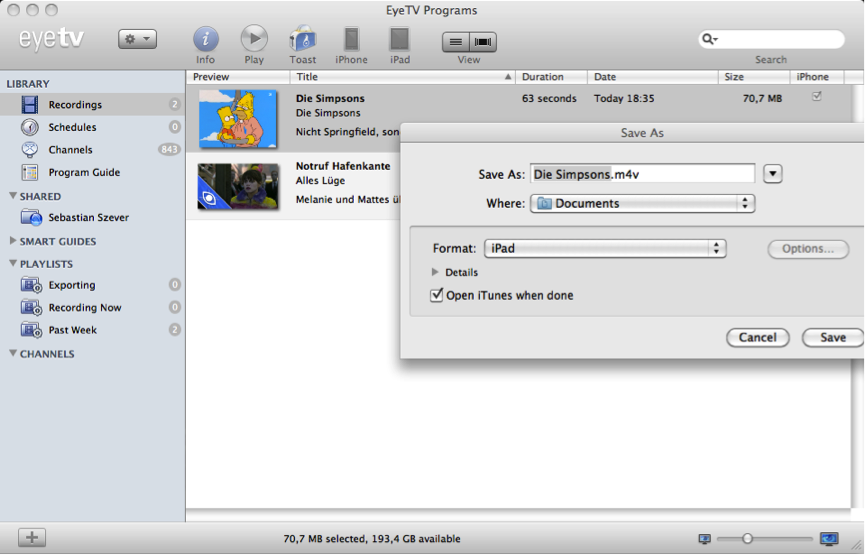Image resolution: width=865 pixels, height=555 pixels.
Task: Sort by the Duration column
Action: 552,77
